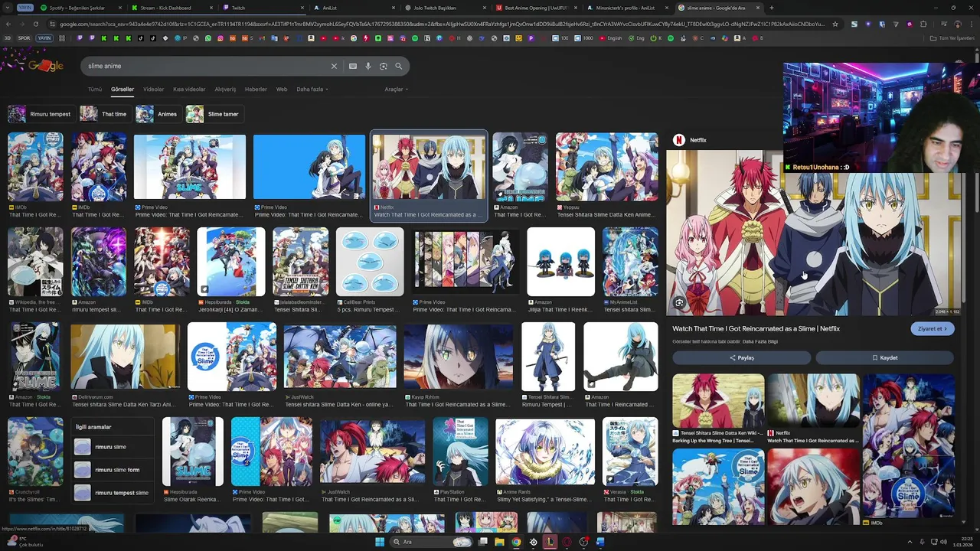The image size is (980, 551).
Task: Open Watch That Time I Got Reincarnated title link
Action: click(756, 329)
